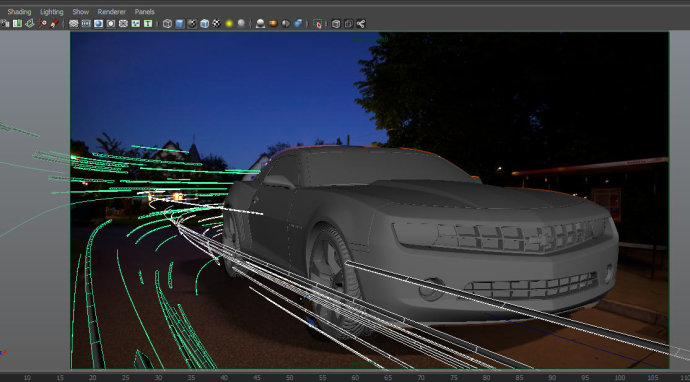
Task: Toggle the Field Chart icon
Action: 123,23
